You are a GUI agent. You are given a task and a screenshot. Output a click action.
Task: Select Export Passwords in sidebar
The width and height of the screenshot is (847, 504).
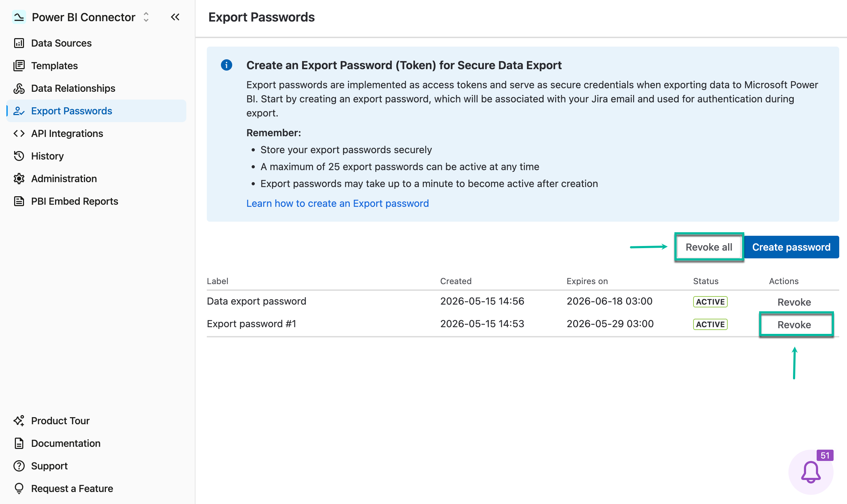[96, 111]
